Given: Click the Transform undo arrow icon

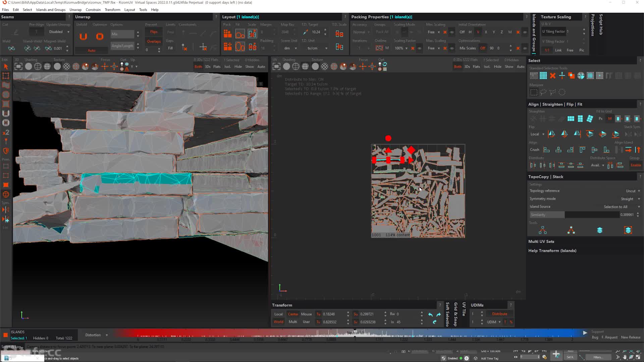Looking at the screenshot, I should (430, 314).
